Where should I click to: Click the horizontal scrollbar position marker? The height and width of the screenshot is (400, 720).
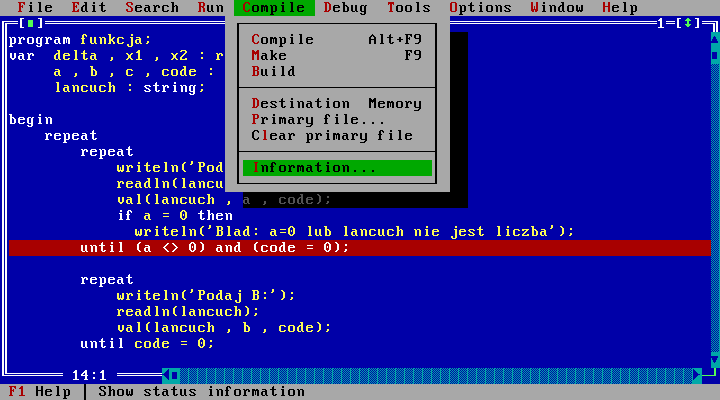[174, 375]
